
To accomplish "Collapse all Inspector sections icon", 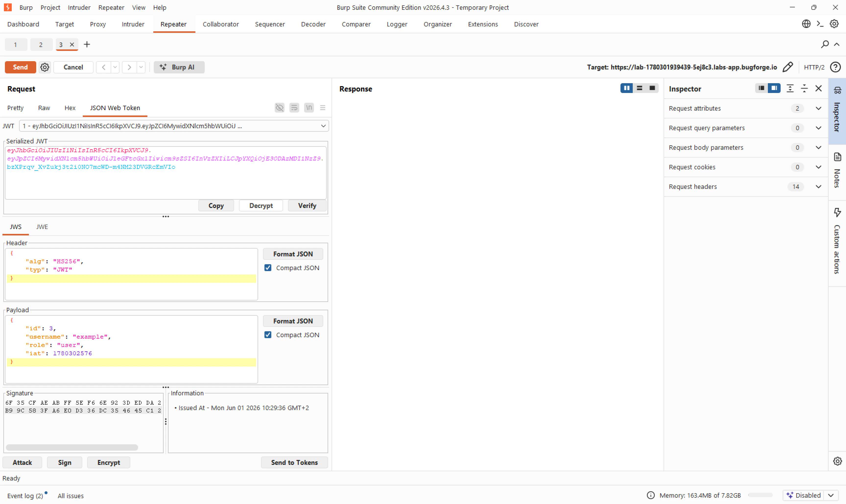I will pos(804,88).
